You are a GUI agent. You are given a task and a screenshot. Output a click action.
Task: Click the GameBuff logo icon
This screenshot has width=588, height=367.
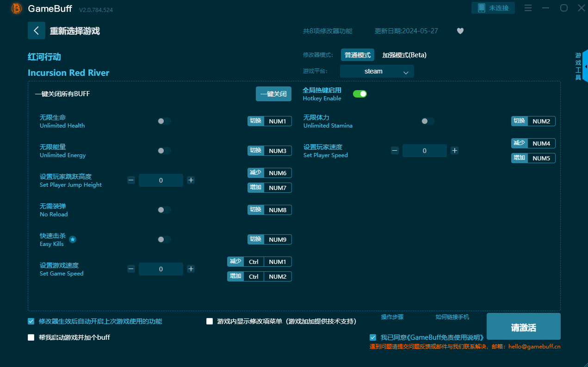(x=17, y=8)
